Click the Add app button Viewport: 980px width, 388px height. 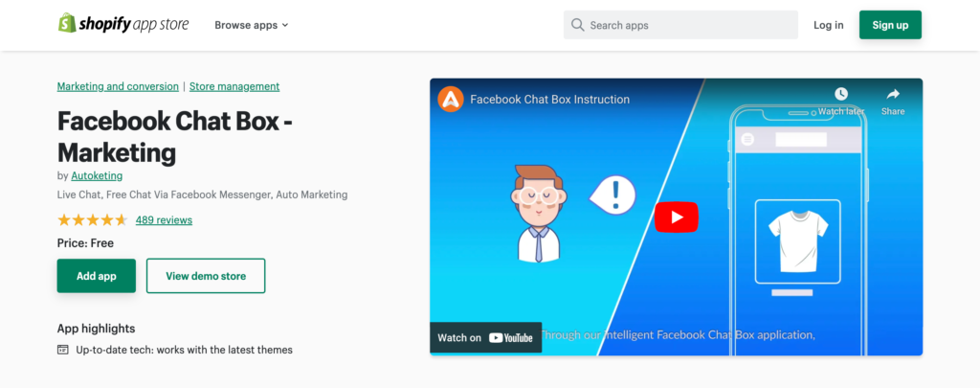pos(97,276)
